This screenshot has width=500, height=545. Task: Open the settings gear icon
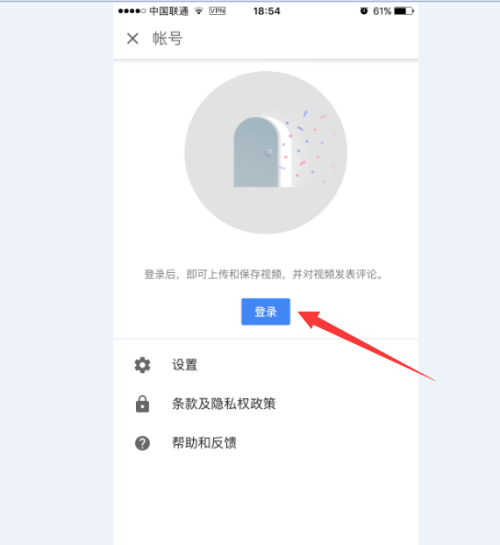click(x=142, y=365)
